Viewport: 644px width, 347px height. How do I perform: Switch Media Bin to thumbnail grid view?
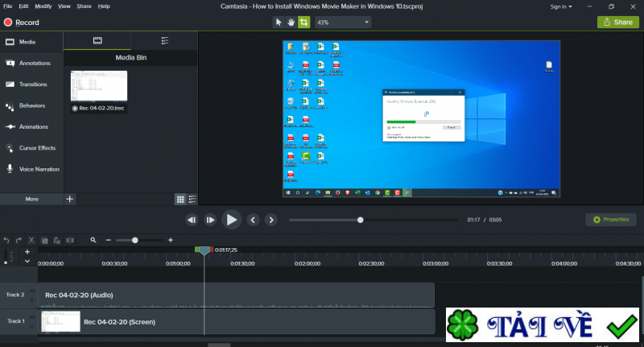click(x=180, y=199)
